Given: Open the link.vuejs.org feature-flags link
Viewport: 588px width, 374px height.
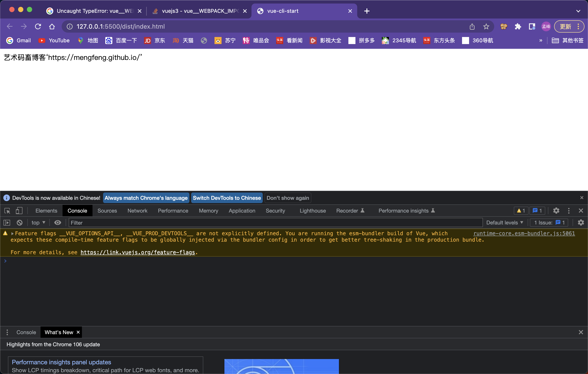Looking at the screenshot, I should [138, 252].
